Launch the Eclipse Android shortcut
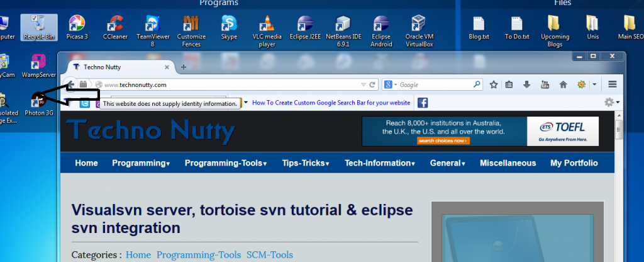 pyautogui.click(x=381, y=31)
